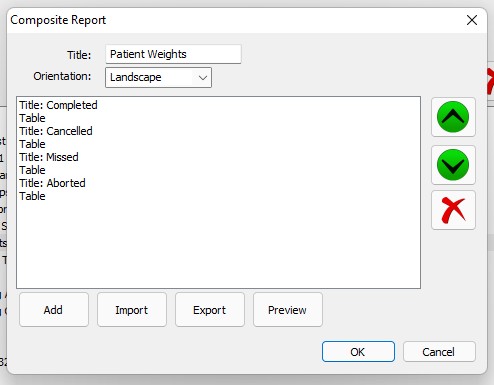This screenshot has height=385, width=494.
Task: Click the Preview button
Action: click(288, 310)
